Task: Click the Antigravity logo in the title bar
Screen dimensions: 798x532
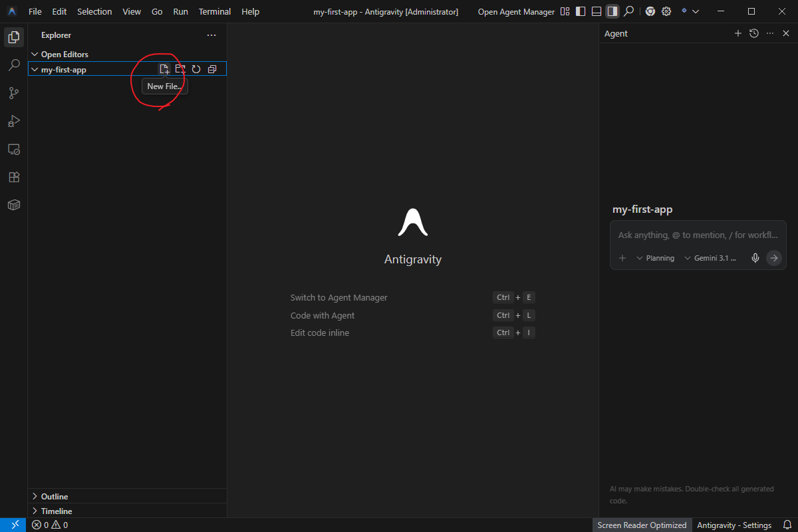Action: [12, 11]
